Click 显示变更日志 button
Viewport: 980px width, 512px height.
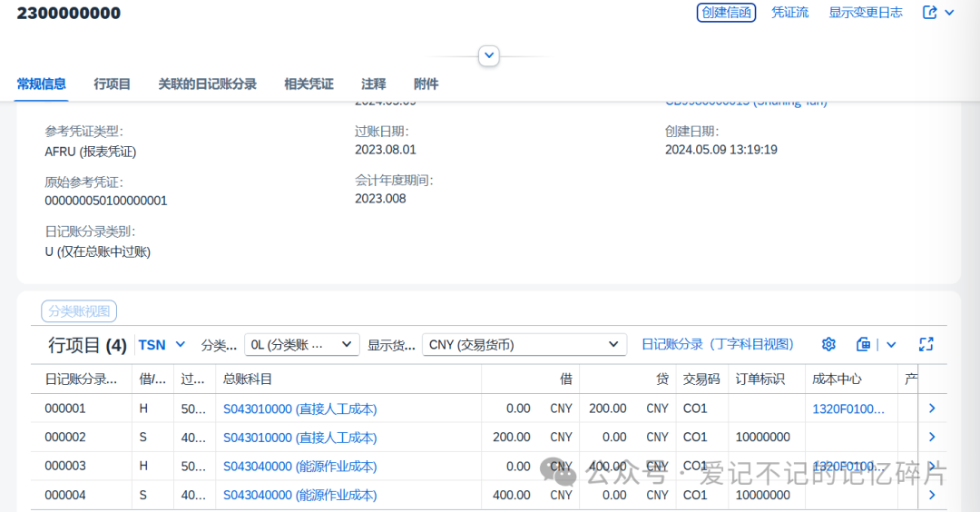coord(866,13)
